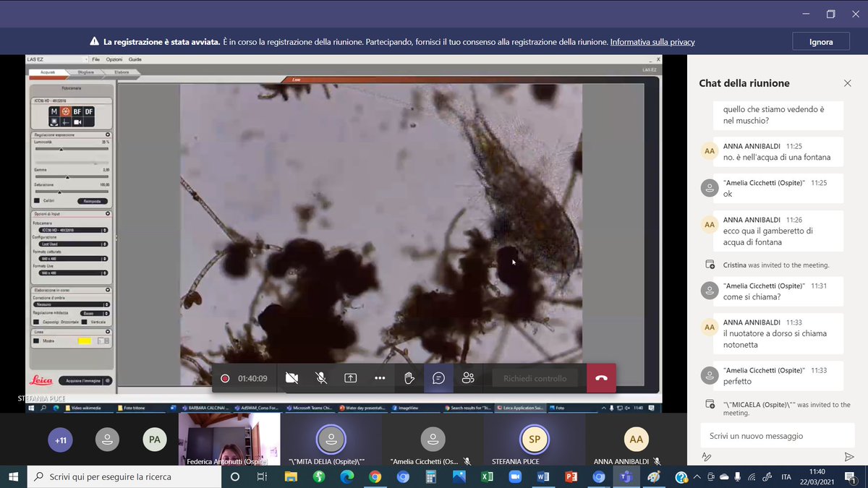Viewport: 868px width, 488px height.
Task: Open the Guida menu in LAS EZ
Action: pos(135,59)
